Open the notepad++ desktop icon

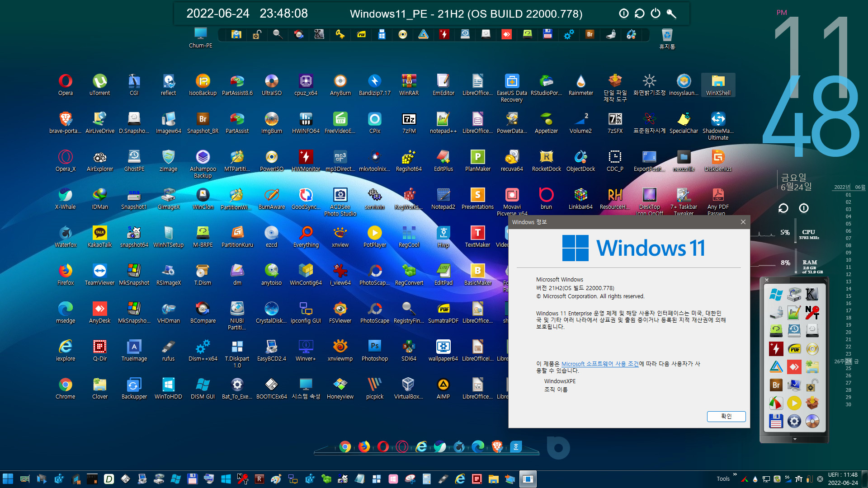pyautogui.click(x=443, y=123)
